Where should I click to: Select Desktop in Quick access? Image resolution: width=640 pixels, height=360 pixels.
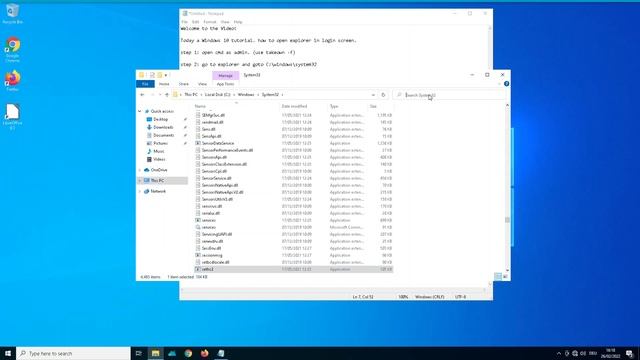(160, 119)
